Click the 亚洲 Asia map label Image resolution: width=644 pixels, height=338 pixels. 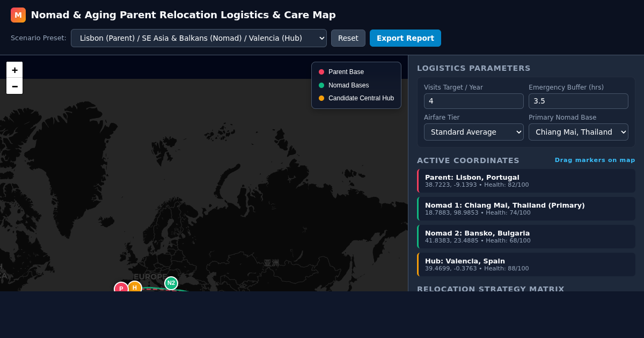tap(272, 263)
